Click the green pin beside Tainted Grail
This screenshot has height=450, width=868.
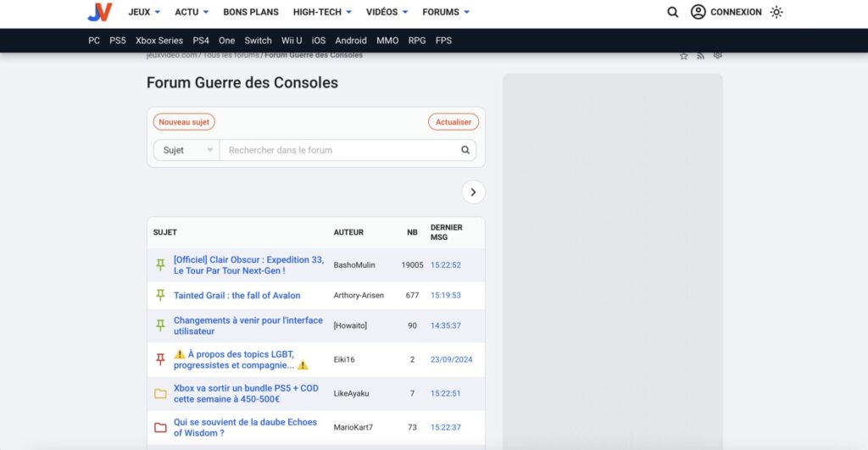point(160,295)
